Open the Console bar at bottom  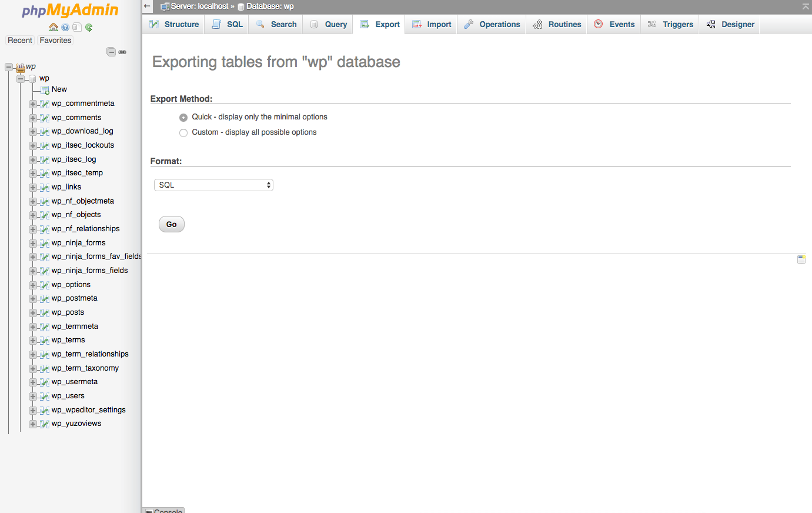pyautogui.click(x=163, y=511)
